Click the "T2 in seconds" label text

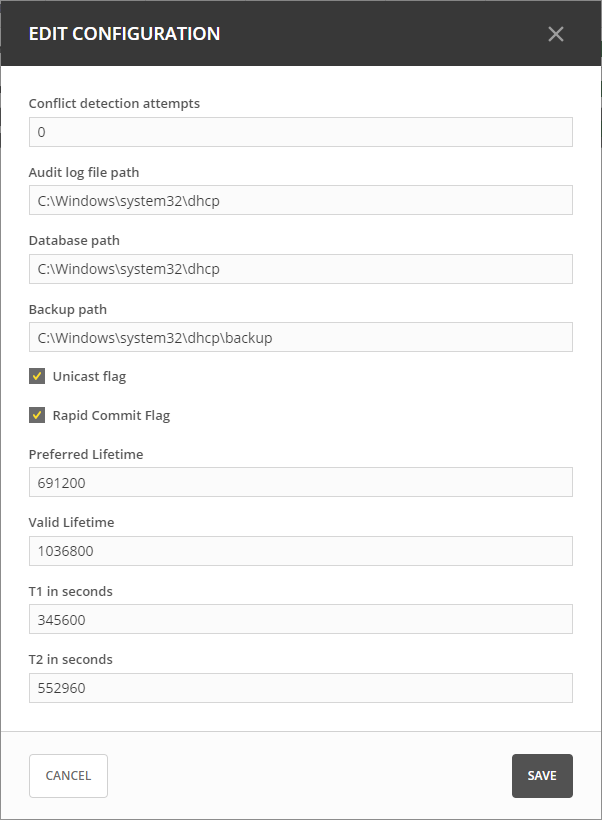pos(70,660)
